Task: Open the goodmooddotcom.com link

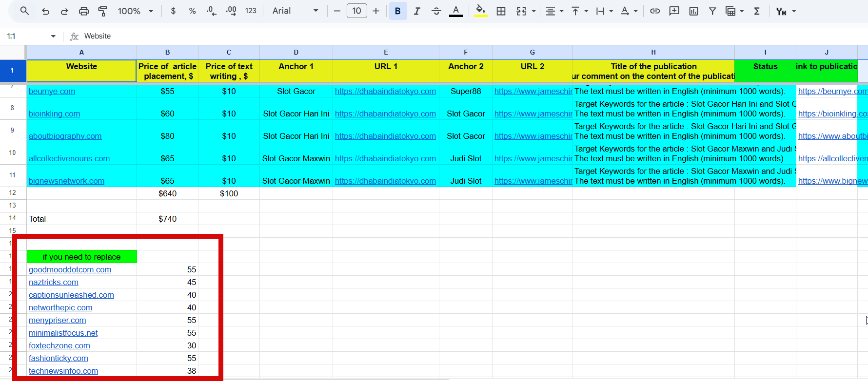Action: pyautogui.click(x=70, y=269)
